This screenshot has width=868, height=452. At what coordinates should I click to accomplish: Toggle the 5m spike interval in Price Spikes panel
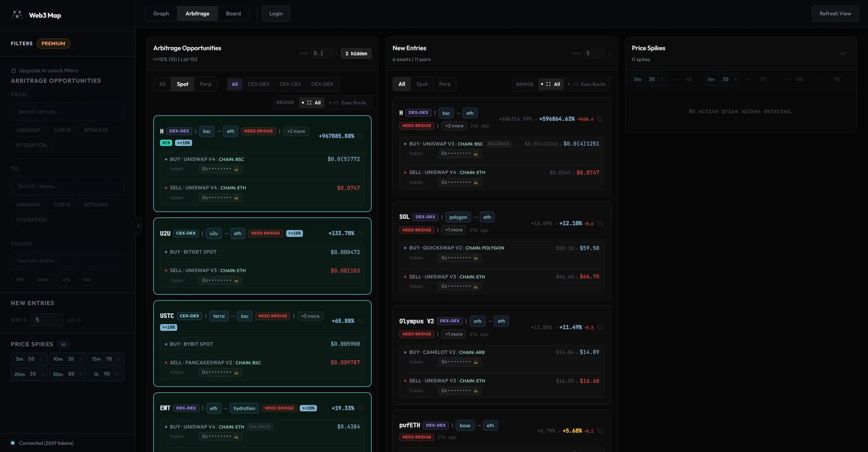coord(722,79)
